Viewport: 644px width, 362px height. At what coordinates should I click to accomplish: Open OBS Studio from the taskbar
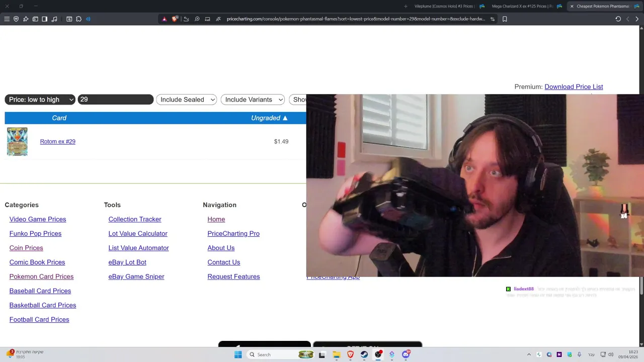(x=378, y=354)
